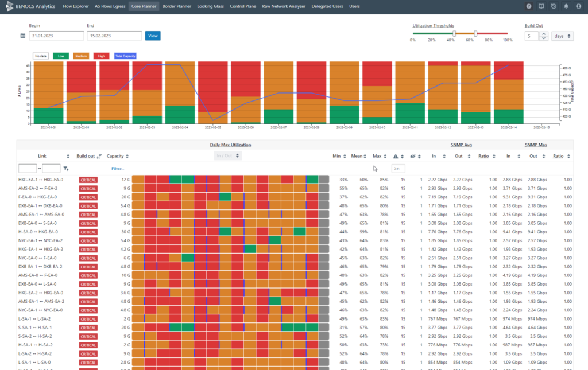
Task: Click the blue View button
Action: (x=153, y=36)
